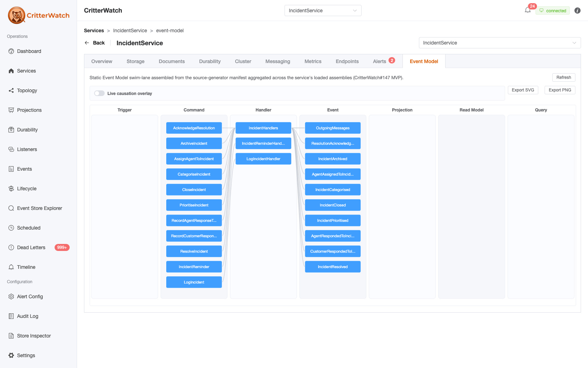Click the Back arrow icon
The width and height of the screenshot is (588, 368).
(87, 43)
